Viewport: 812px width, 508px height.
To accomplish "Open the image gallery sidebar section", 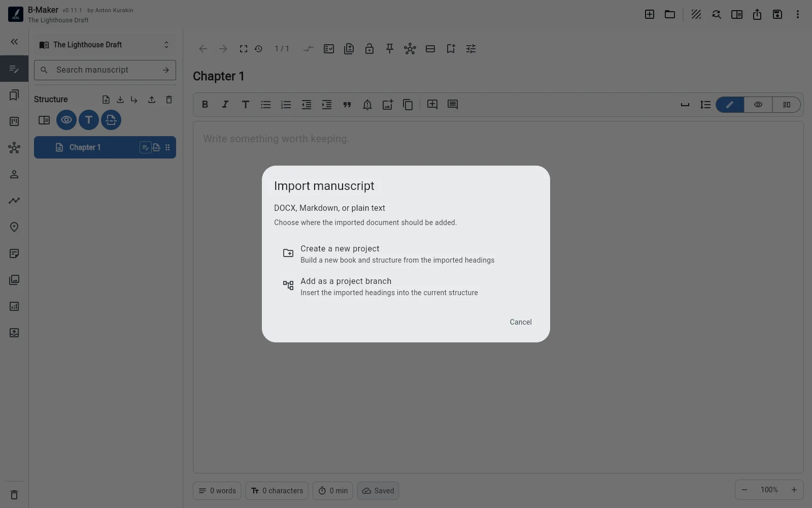I will click(x=14, y=280).
